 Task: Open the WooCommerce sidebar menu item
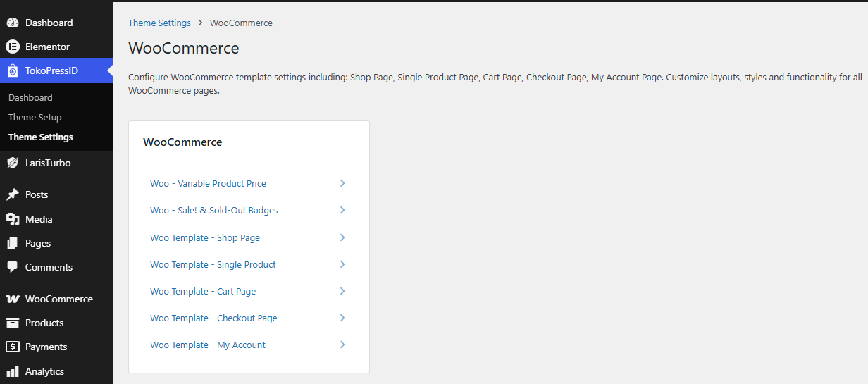(56, 299)
